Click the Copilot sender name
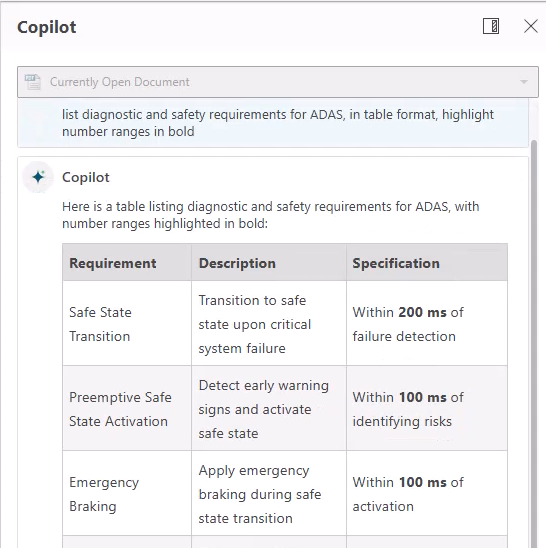The image size is (546, 548). pyautogui.click(x=86, y=178)
